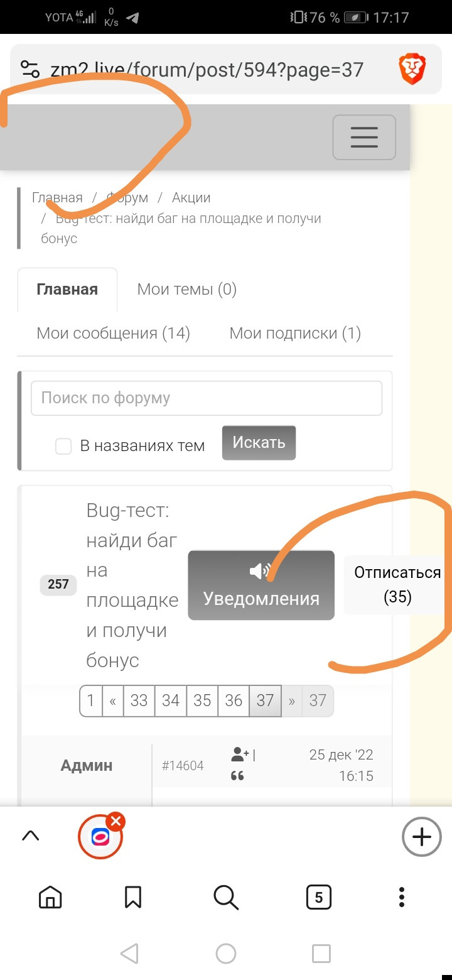Expand the tab strip with up chevron
This screenshot has width=452, height=980.
[x=30, y=836]
